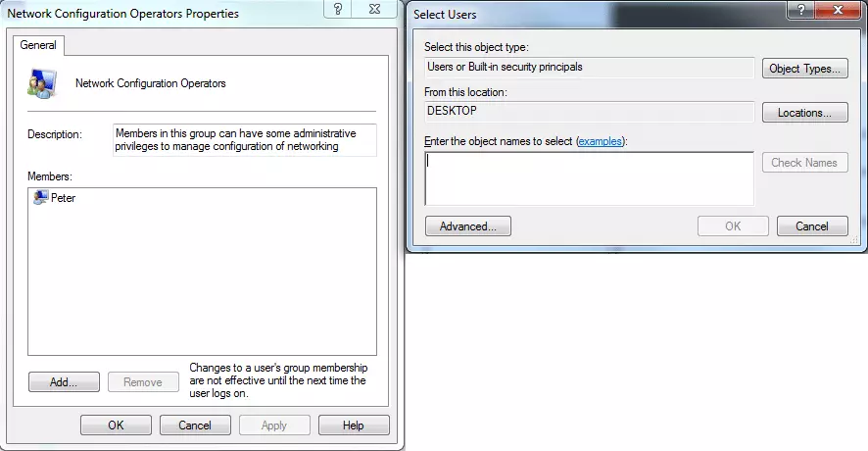The width and height of the screenshot is (868, 451).
Task: Click the Network Configuration Operators name label
Action: (x=151, y=83)
